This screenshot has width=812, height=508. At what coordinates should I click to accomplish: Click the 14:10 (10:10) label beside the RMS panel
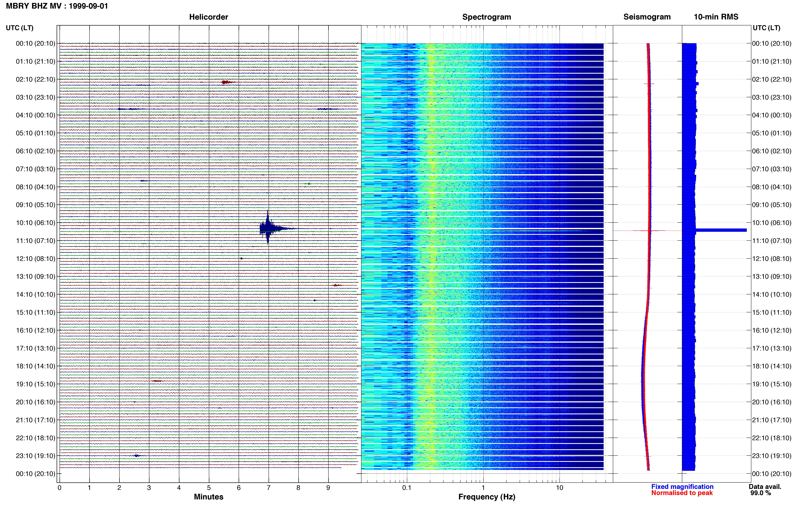click(x=772, y=295)
